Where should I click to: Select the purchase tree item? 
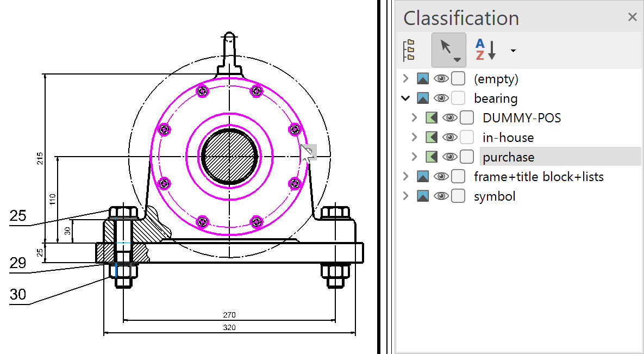pos(509,157)
